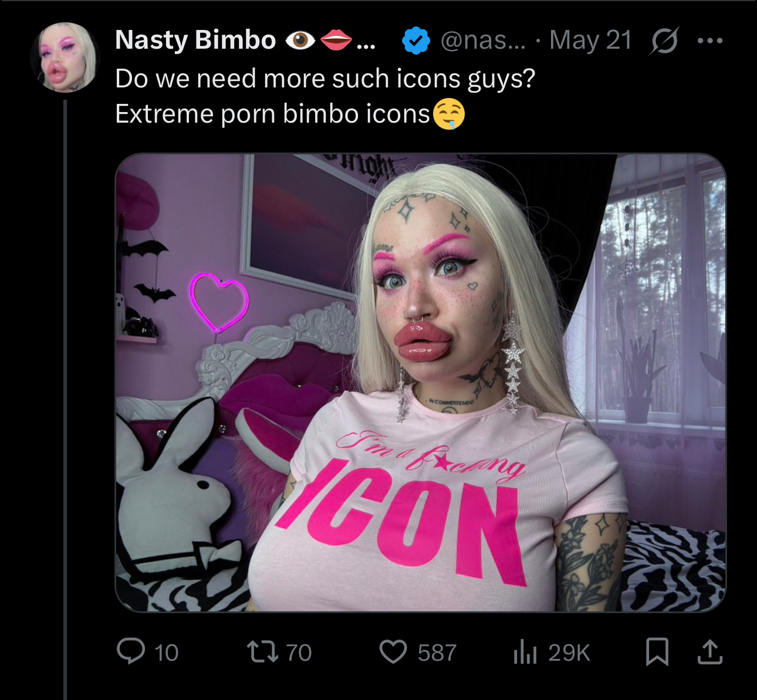Like the post with the heart icon
Screen dimensions: 757x700
click(393, 652)
